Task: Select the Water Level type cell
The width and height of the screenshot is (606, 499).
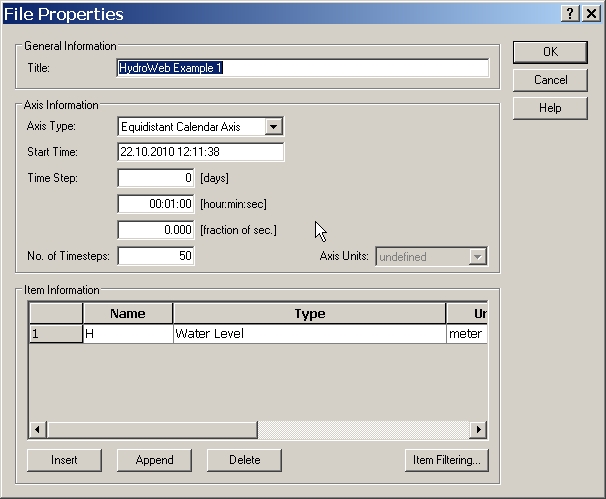Action: [308, 334]
